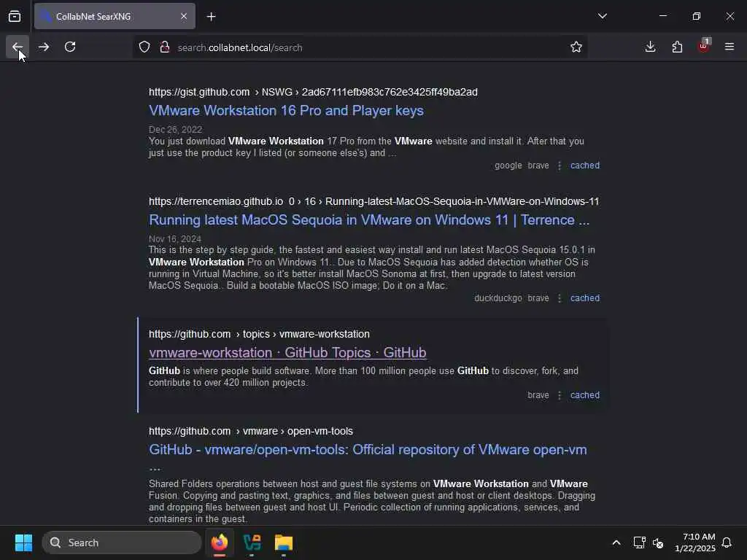List all tabs with the chevron
747x560 pixels.
click(602, 16)
